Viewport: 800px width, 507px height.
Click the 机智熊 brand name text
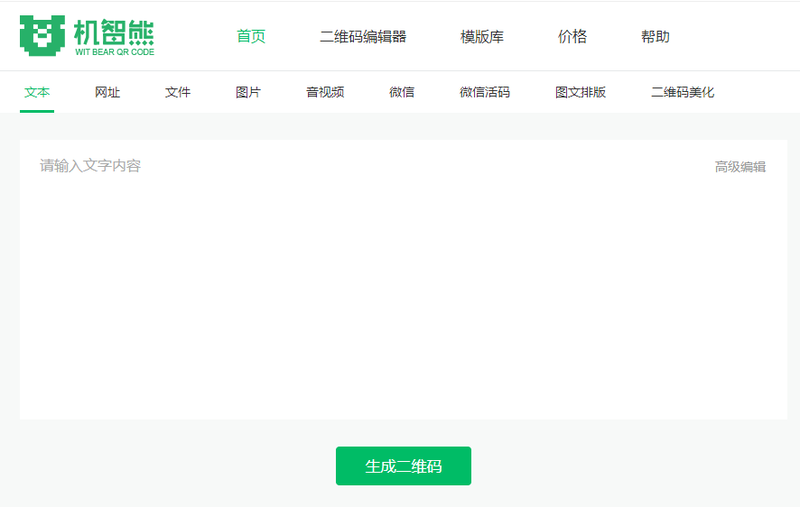pyautogui.click(x=114, y=31)
